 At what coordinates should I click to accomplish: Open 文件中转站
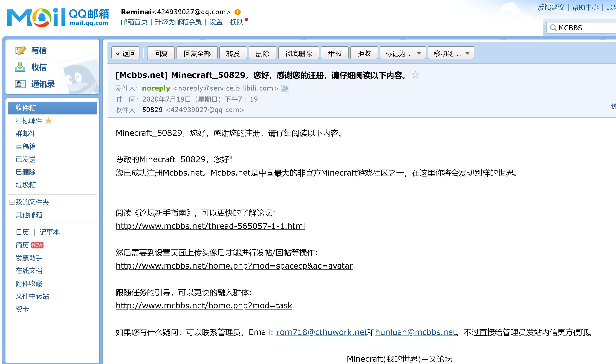[32, 296]
